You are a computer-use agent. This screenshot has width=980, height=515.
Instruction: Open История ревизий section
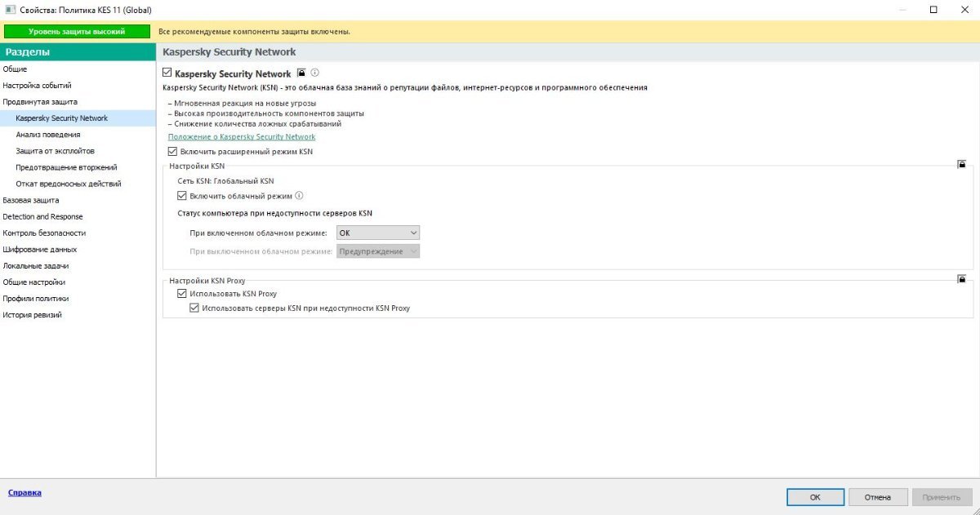tap(32, 314)
